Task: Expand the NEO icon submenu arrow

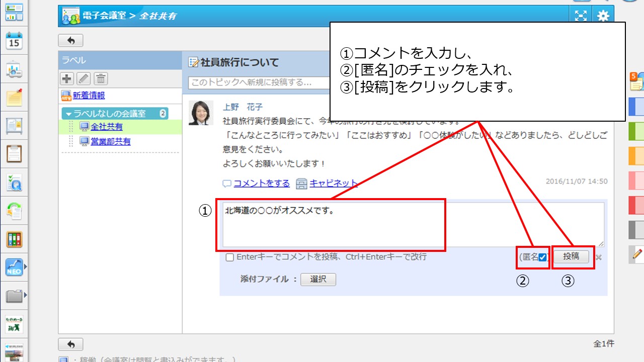Action: (x=26, y=266)
